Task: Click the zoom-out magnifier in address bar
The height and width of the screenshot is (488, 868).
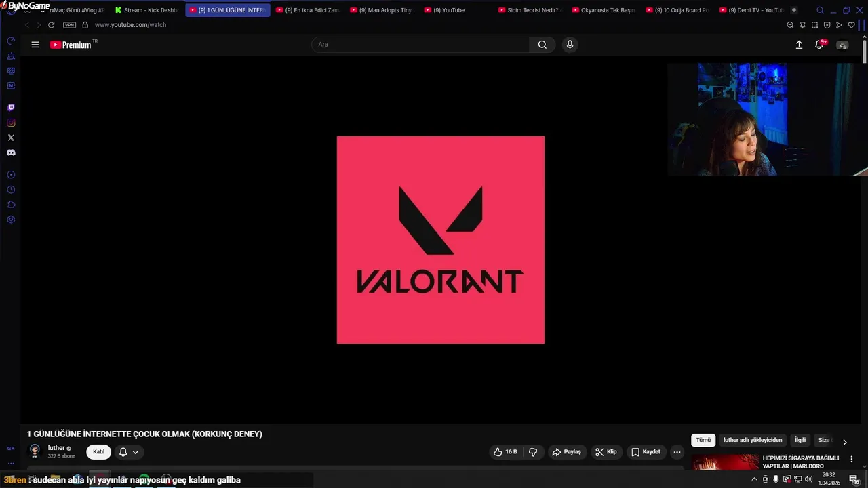Action: tap(790, 25)
